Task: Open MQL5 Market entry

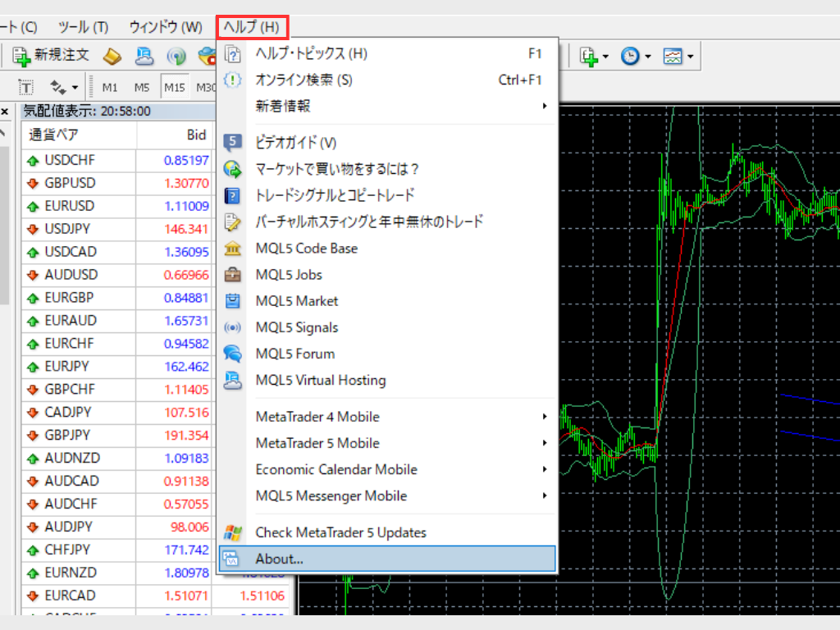Action: [x=387, y=300]
